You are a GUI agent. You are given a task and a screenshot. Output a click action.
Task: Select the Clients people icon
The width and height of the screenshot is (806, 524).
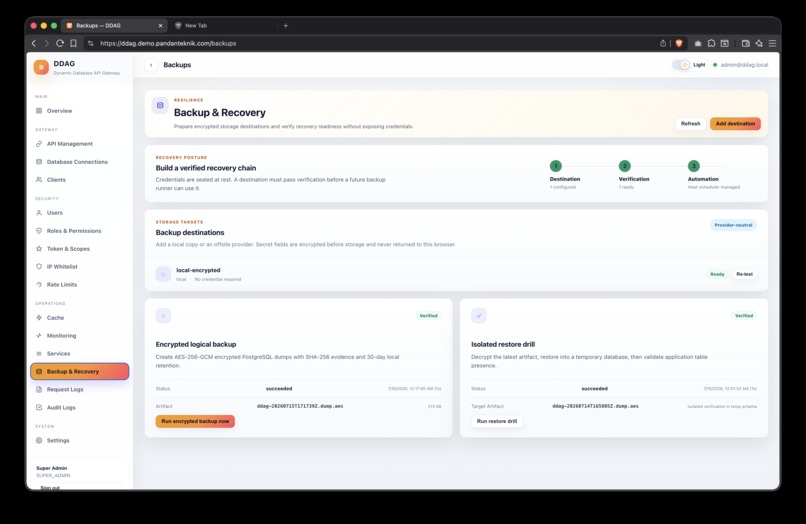[39, 180]
